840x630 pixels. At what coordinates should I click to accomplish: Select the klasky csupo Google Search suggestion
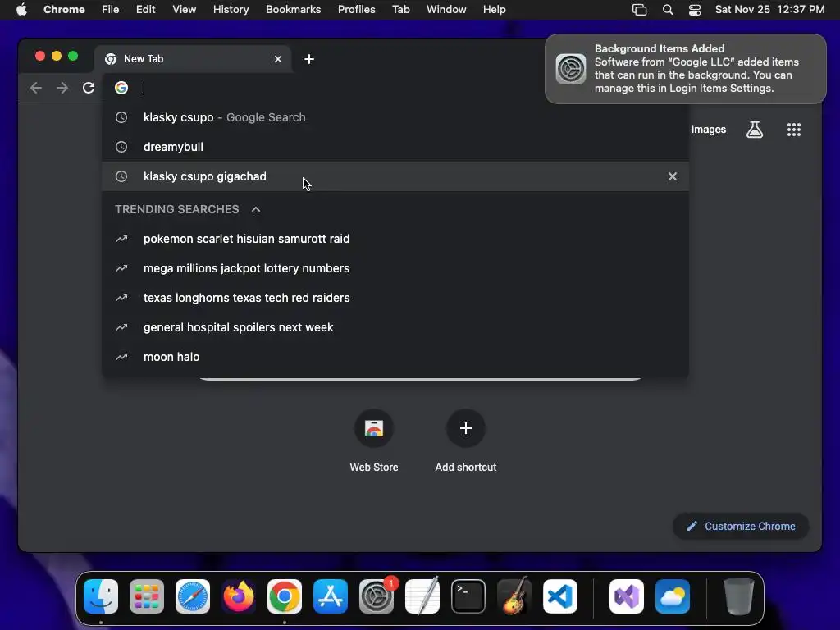click(395, 117)
